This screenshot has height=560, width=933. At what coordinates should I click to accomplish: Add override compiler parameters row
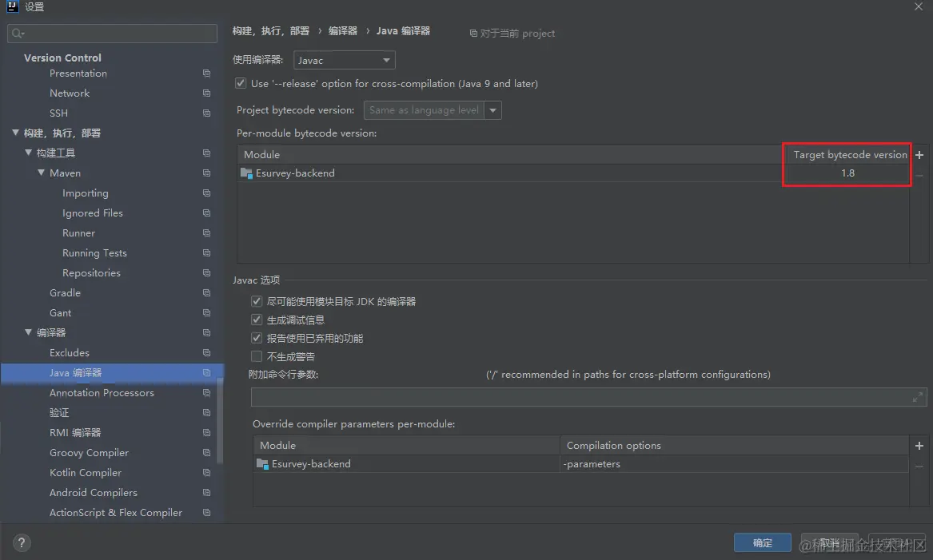click(x=919, y=445)
